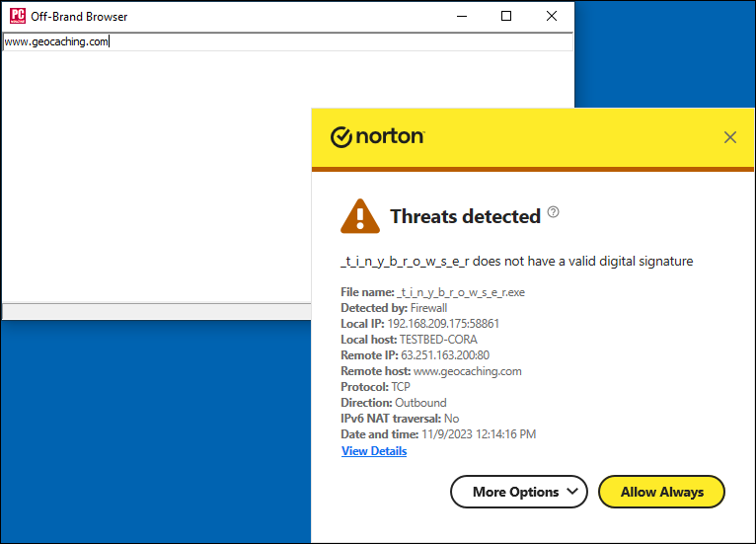Click the Threats detected heading
756x544 pixels.
(465, 216)
